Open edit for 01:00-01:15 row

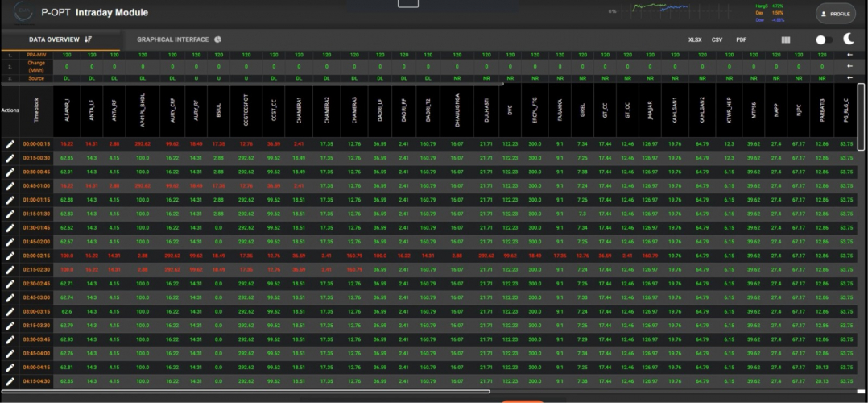[x=10, y=200]
